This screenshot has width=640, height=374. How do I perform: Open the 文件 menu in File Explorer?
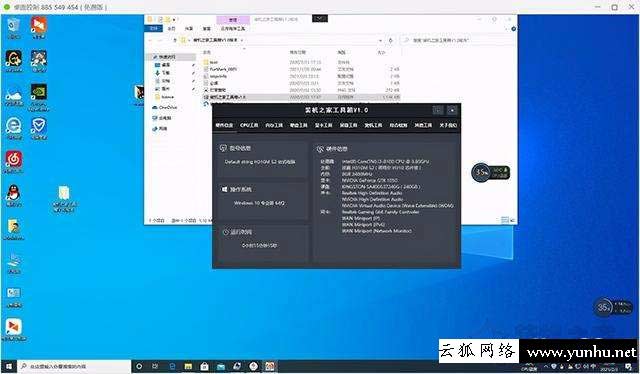pyautogui.click(x=153, y=29)
